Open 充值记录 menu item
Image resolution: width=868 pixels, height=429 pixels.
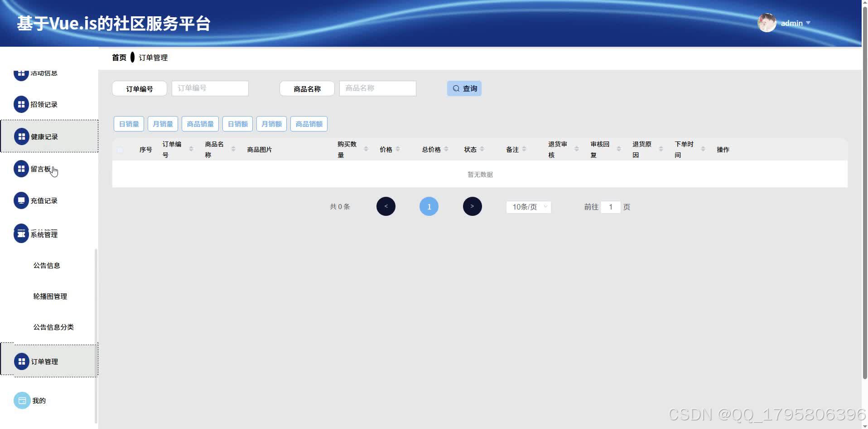point(49,200)
